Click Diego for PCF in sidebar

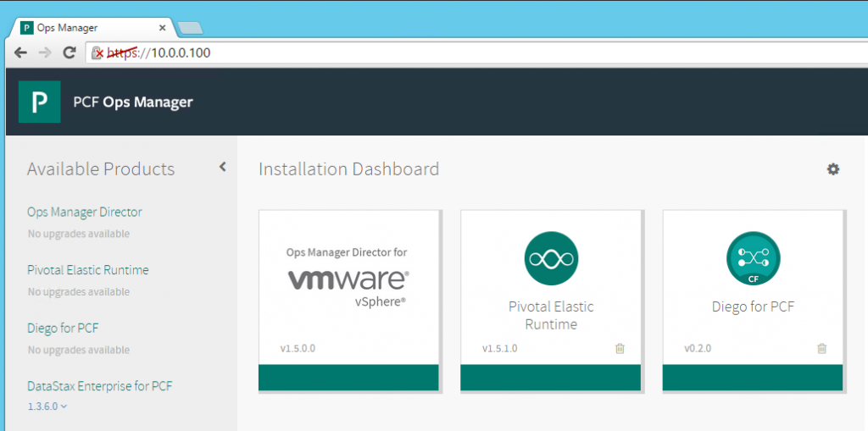tap(63, 328)
